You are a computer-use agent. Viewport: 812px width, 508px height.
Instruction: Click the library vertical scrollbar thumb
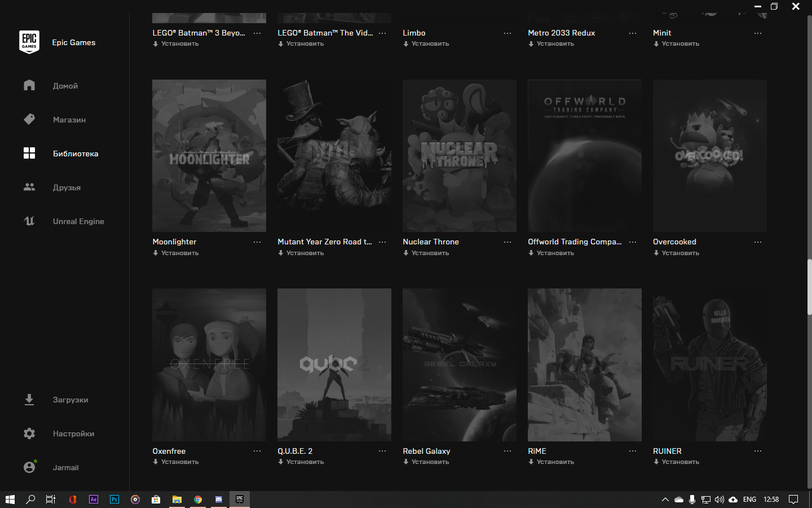coord(810,287)
